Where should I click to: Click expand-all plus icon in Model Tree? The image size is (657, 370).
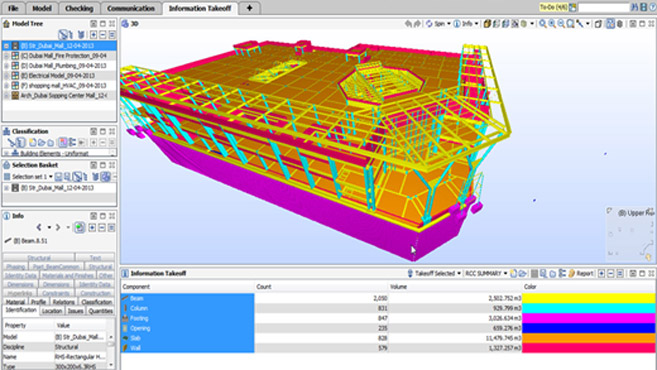pos(93,35)
